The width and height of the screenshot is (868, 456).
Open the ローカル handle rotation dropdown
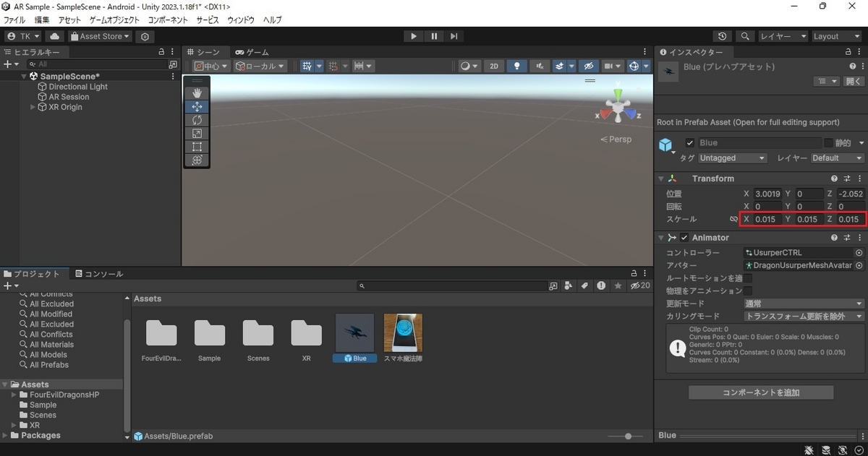point(260,66)
